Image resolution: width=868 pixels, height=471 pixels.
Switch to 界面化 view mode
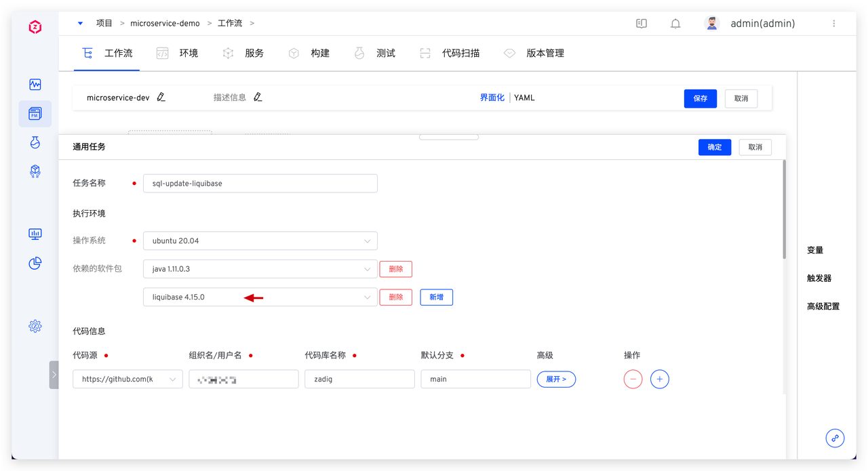(x=492, y=98)
